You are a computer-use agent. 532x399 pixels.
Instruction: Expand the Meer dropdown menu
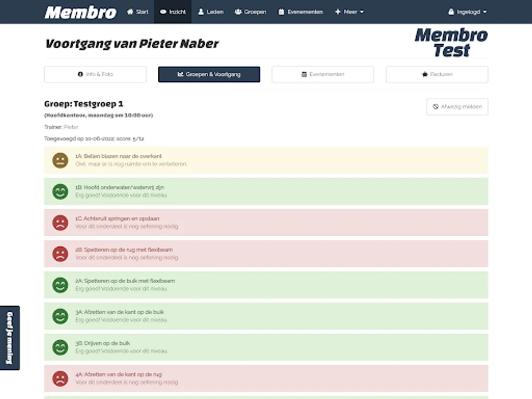[349, 12]
